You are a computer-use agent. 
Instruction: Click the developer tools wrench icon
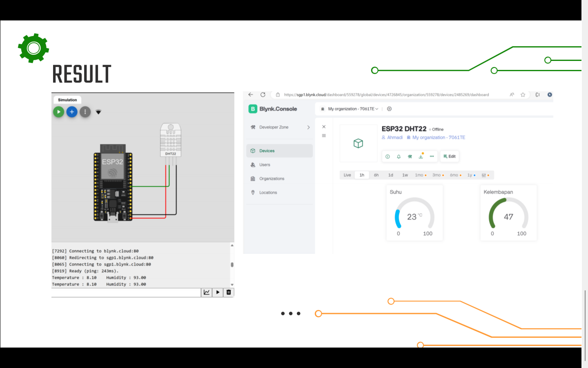pyautogui.click(x=410, y=156)
